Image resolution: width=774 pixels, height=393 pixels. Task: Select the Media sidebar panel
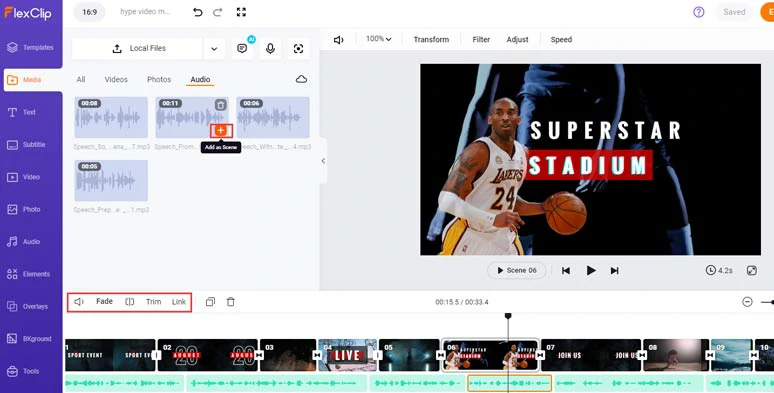[x=32, y=79]
